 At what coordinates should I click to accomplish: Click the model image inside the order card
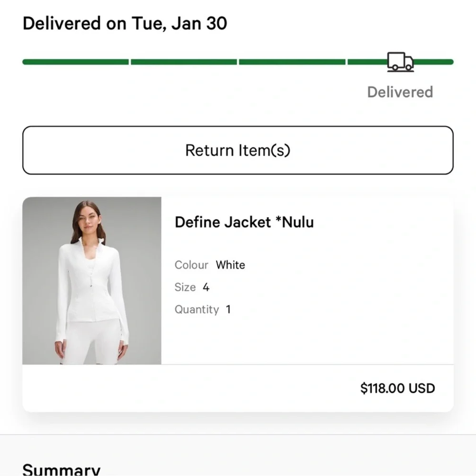pos(91,281)
